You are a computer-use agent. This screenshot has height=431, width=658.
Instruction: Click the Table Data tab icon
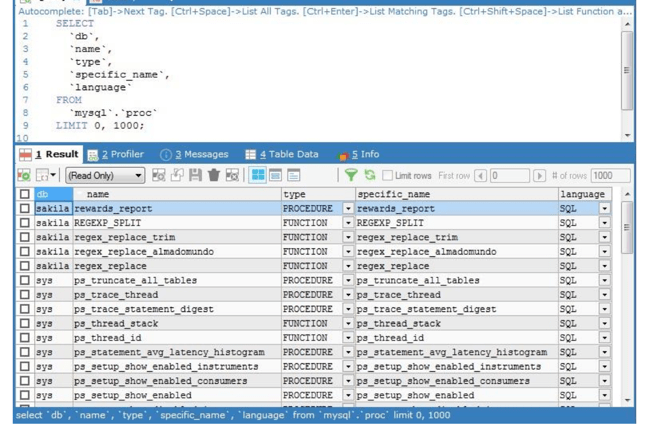(x=251, y=155)
